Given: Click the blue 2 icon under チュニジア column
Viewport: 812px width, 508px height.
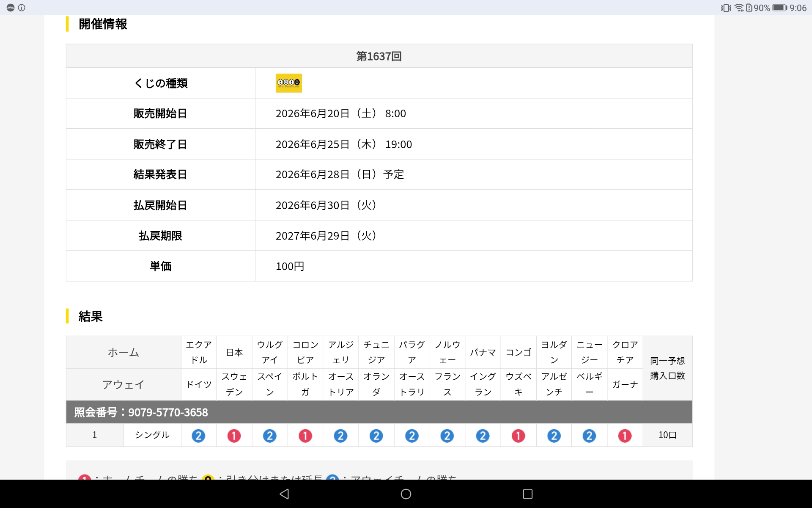Looking at the screenshot, I should click(376, 436).
